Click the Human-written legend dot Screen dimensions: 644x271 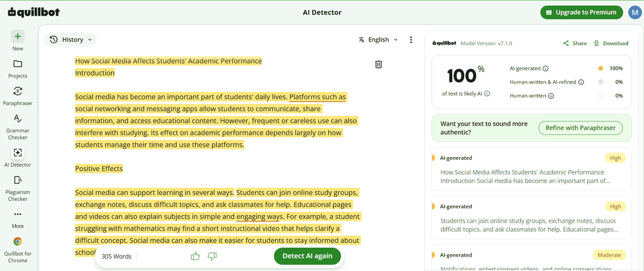(601, 96)
